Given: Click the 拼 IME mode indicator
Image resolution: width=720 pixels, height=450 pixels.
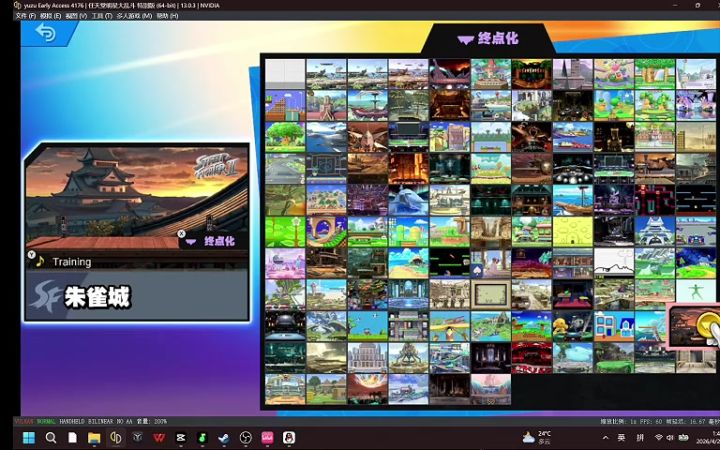Looking at the screenshot, I should [x=640, y=438].
